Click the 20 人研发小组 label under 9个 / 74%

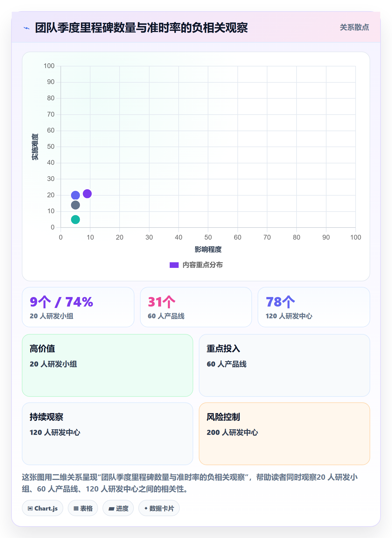[52, 316]
